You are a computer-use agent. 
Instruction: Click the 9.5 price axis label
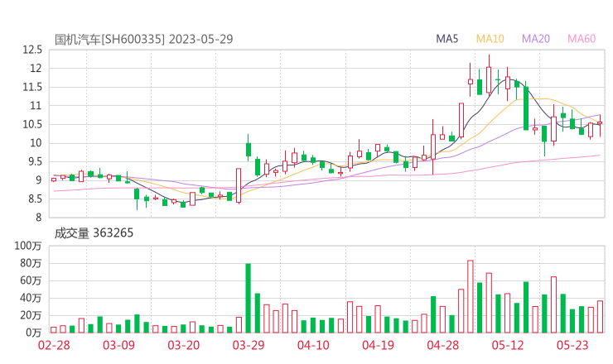pyautogui.click(x=35, y=161)
